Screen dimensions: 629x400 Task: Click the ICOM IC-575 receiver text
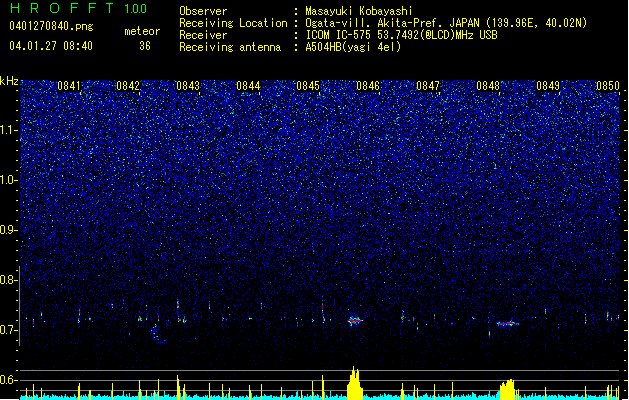coord(401,35)
